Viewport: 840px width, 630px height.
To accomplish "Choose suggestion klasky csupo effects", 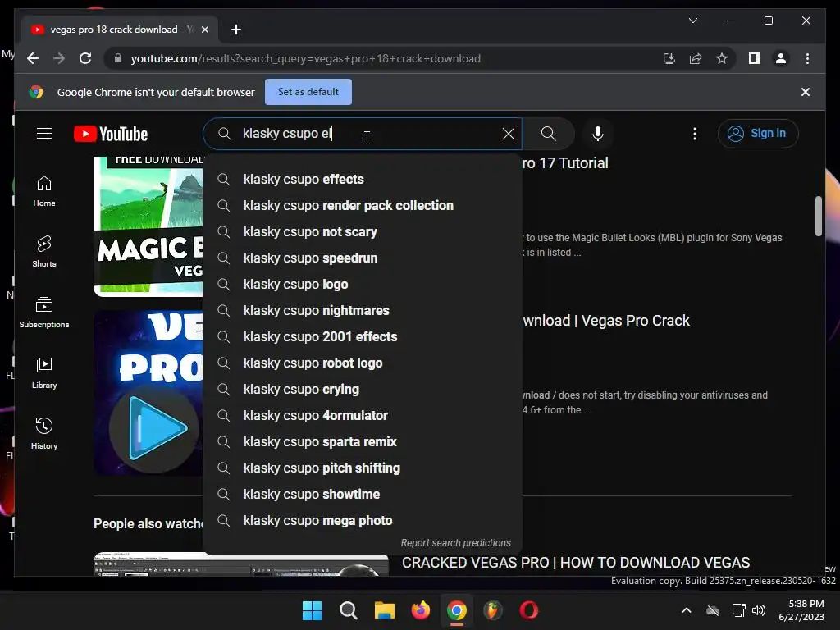I will pos(362,179).
